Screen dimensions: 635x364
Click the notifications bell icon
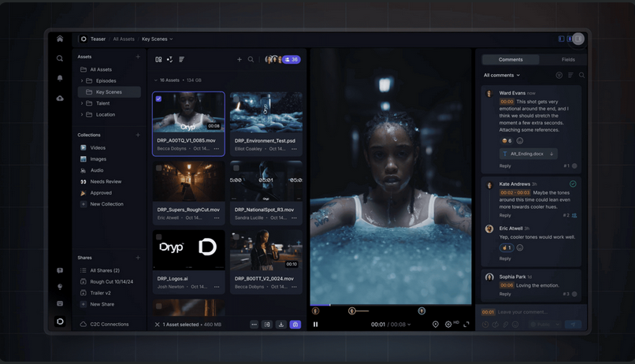tap(59, 78)
